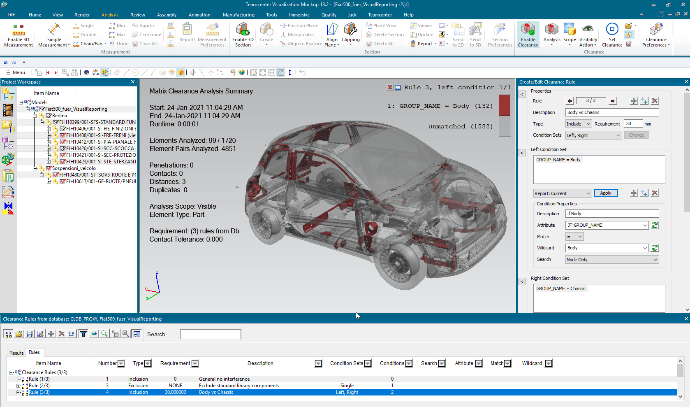The height and width of the screenshot is (407, 690).
Task: Click delete rule icon in Properties row
Action: pyautogui.click(x=655, y=101)
